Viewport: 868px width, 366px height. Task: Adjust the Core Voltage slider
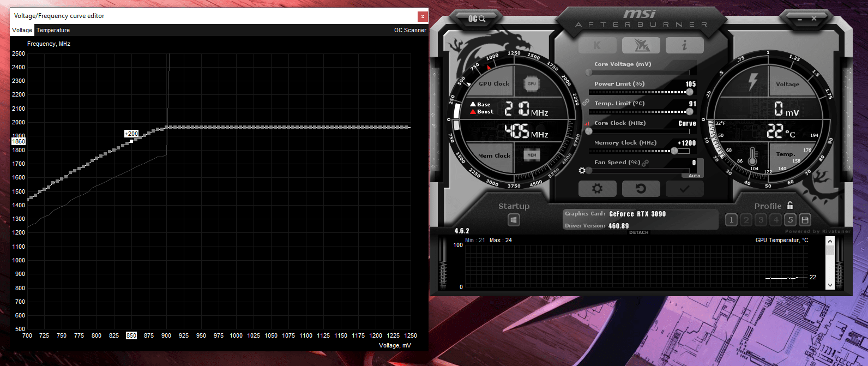[x=638, y=72]
